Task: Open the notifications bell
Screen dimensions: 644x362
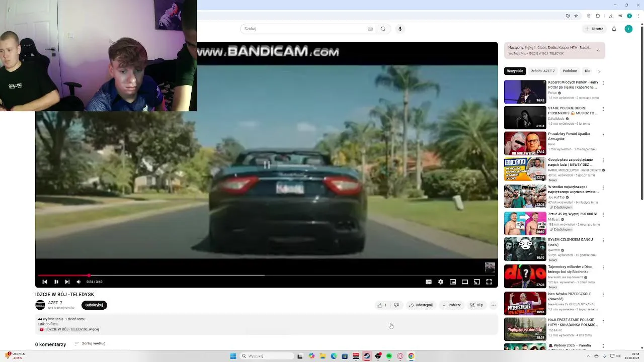Action: pos(614,29)
